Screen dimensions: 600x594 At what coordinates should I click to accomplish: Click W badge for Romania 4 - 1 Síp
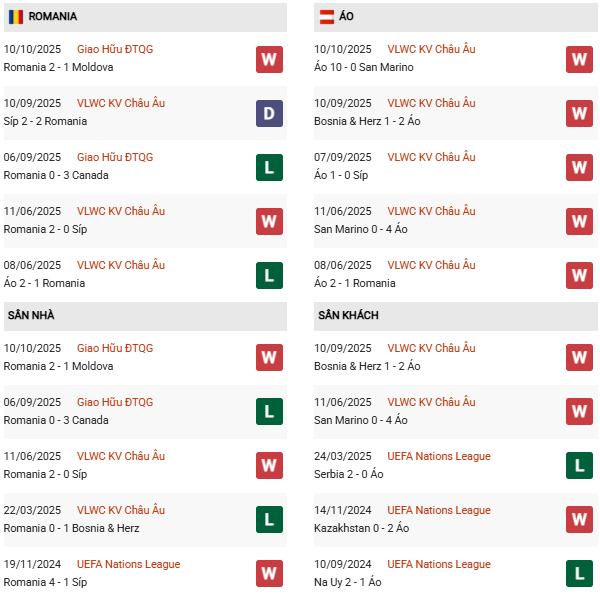point(269,573)
